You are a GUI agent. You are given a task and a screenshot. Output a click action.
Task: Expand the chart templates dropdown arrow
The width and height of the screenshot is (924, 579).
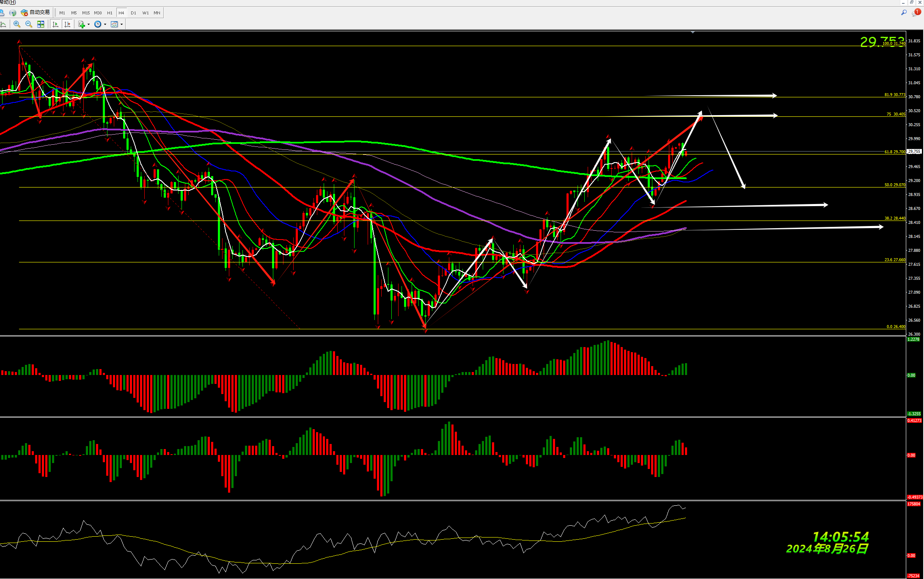pos(122,24)
